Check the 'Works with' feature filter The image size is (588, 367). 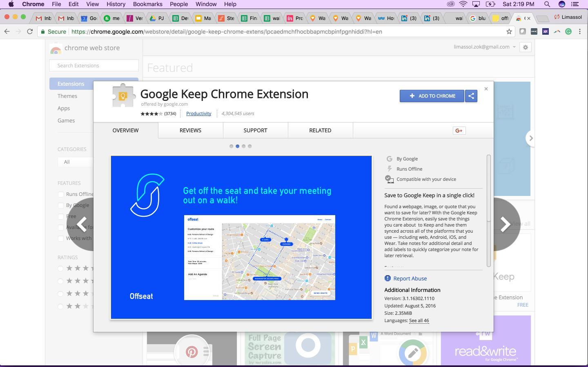61,238
